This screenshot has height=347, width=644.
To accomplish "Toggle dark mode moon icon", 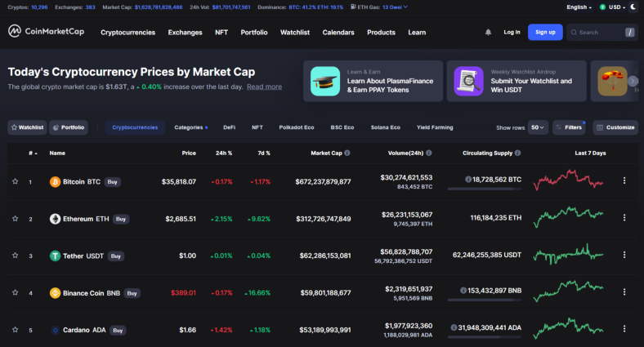I will click(633, 7).
